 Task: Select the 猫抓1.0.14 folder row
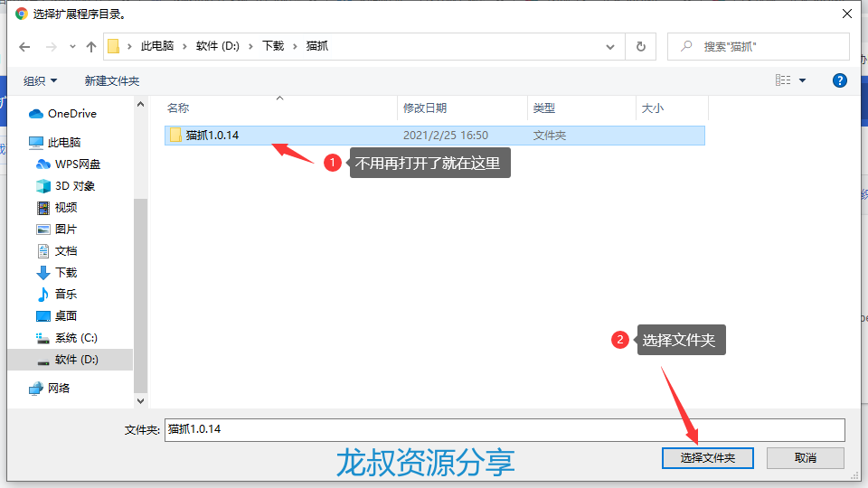coord(435,136)
